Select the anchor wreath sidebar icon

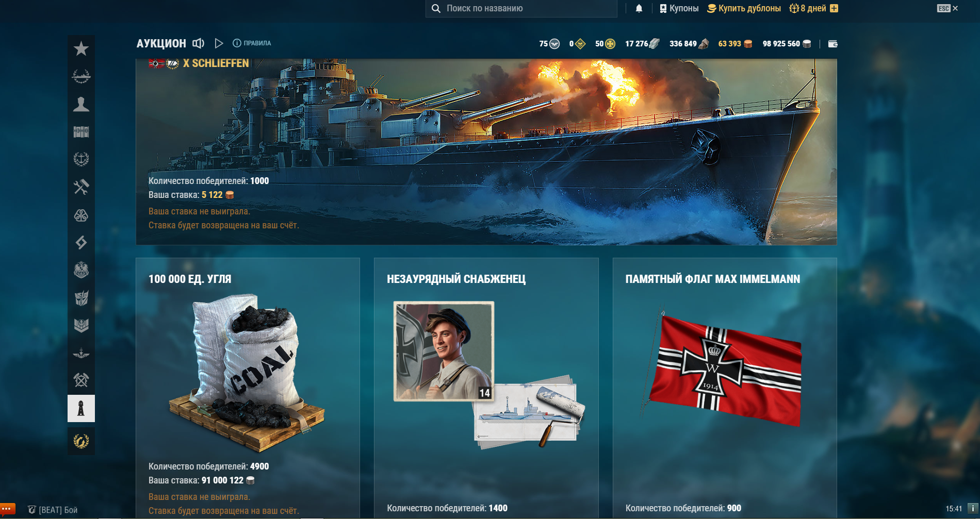coord(81,159)
